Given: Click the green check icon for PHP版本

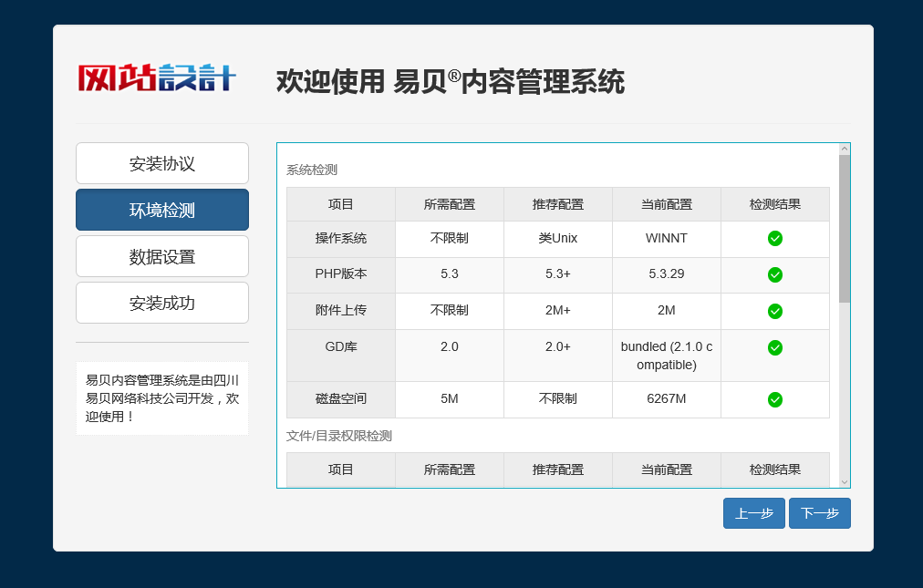Looking at the screenshot, I should [775, 274].
